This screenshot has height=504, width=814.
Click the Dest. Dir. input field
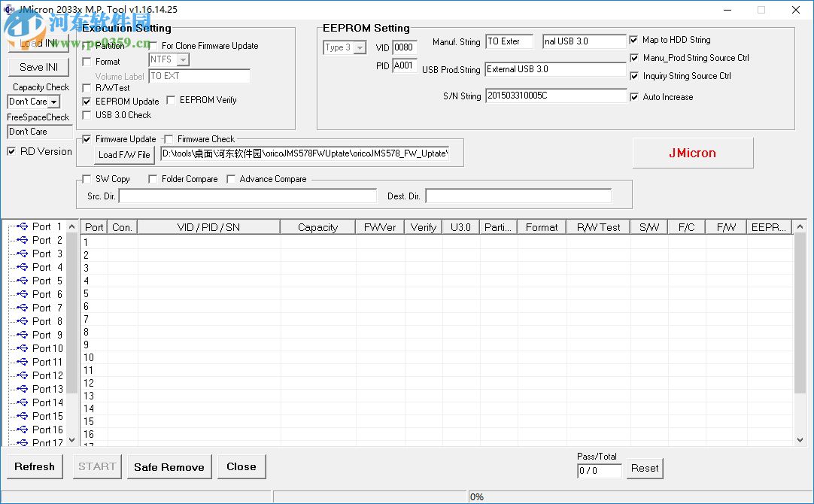pos(518,196)
